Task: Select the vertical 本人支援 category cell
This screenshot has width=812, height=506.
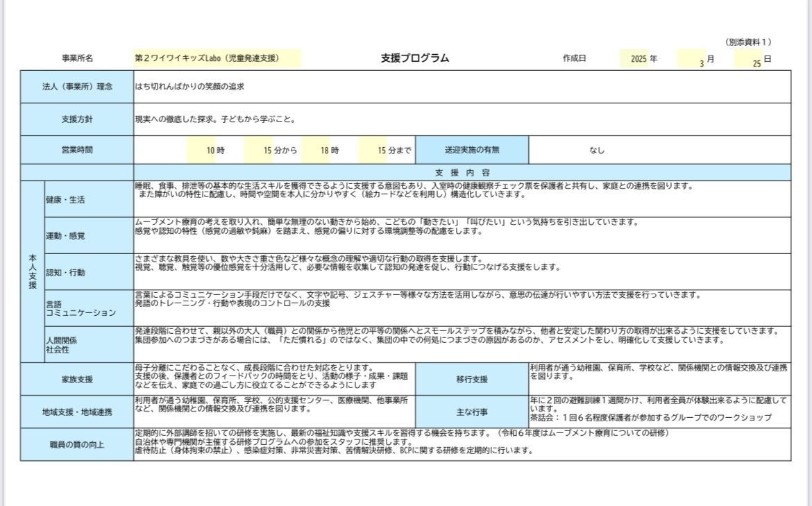Action: coord(33,271)
